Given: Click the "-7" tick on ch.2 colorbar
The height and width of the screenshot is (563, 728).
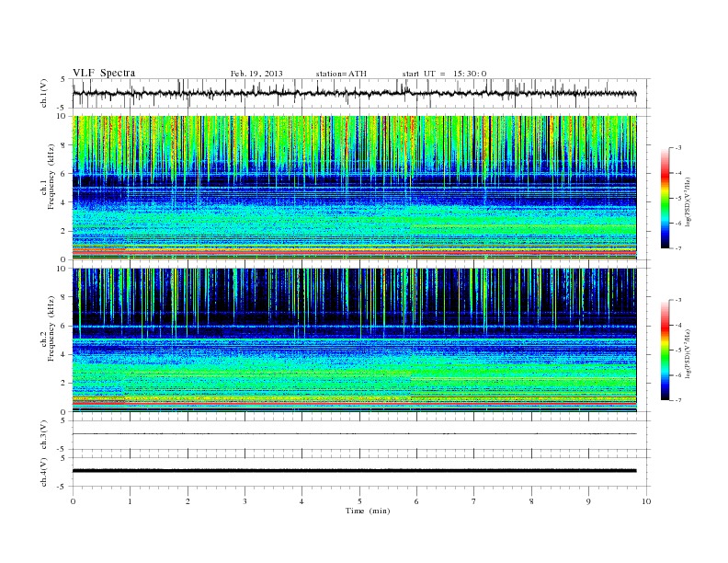Looking at the screenshot, I should 677,400.
